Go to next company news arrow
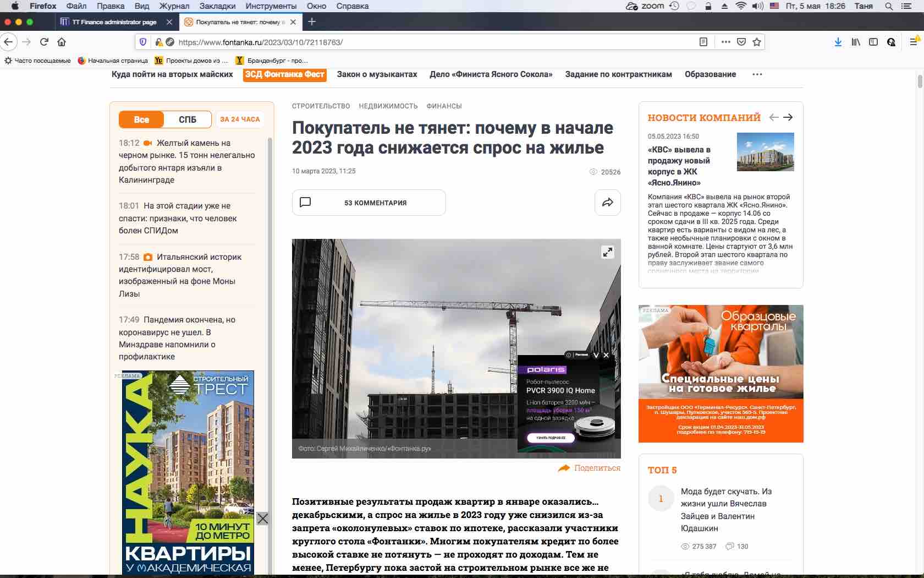The width and height of the screenshot is (924, 578). (788, 117)
